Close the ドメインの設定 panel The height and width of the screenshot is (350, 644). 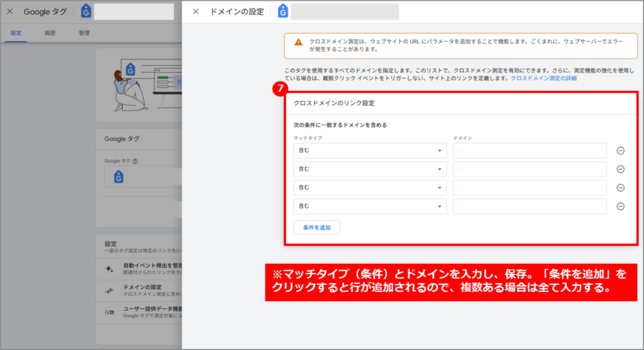pyautogui.click(x=196, y=12)
